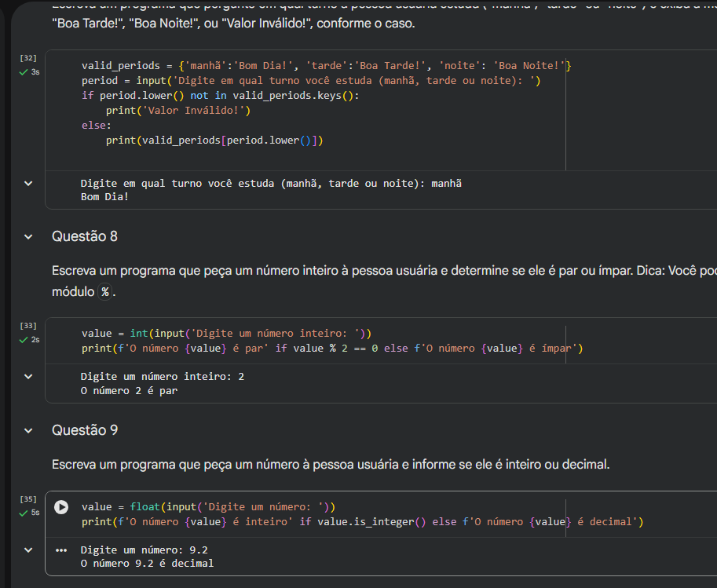Click the output 'O número 2 é par'

click(129, 391)
